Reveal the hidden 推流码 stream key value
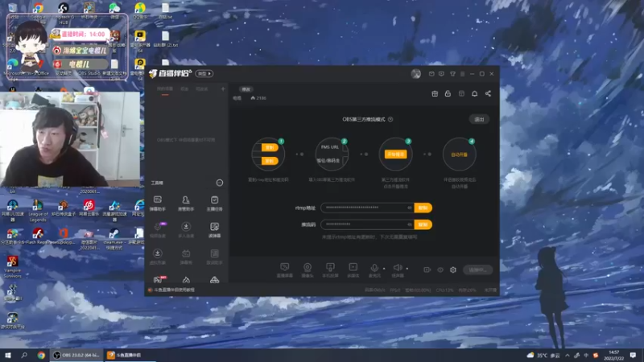The height and width of the screenshot is (362, 644). tap(409, 224)
